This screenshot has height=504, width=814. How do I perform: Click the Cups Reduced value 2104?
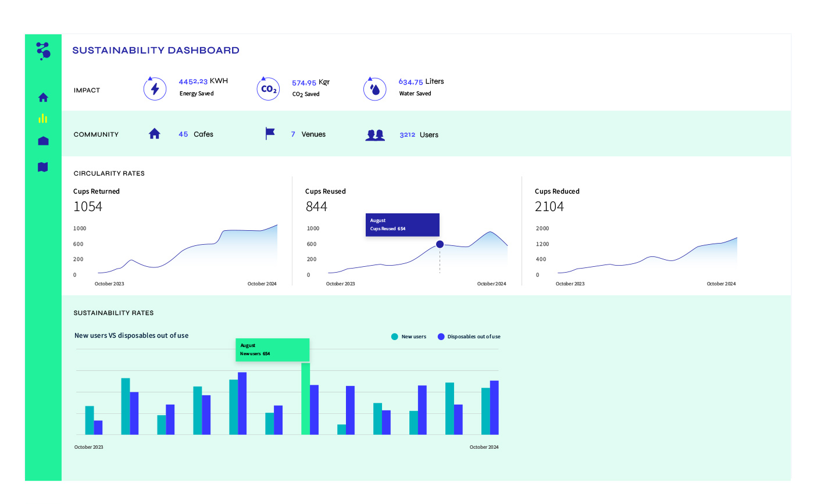click(549, 206)
